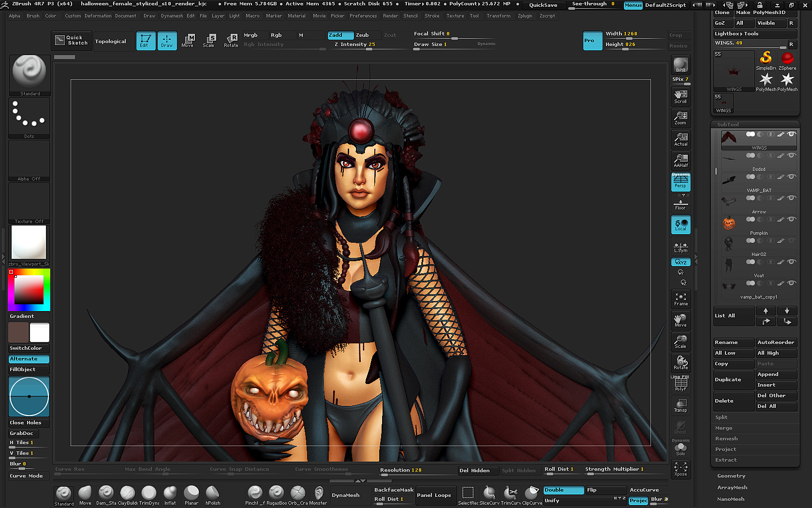This screenshot has width=812, height=508.
Task: Expand the ArrayMesh palette section
Action: 732,488
